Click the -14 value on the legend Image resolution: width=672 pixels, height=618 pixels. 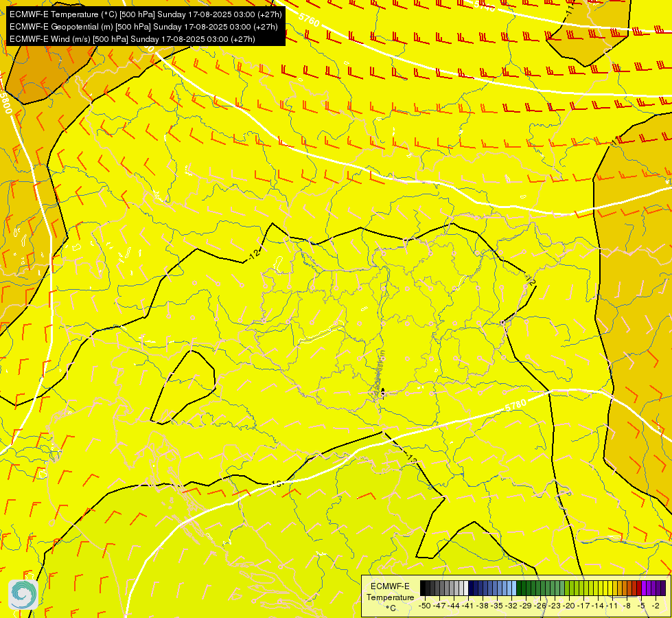pyautogui.click(x=597, y=606)
